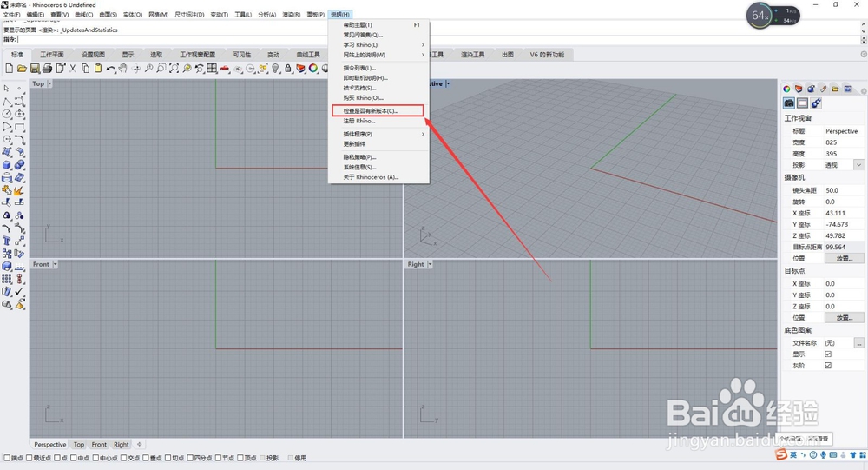Switch to the 可见性 toolbar tab
Screen dimensions: 868x470
point(242,55)
